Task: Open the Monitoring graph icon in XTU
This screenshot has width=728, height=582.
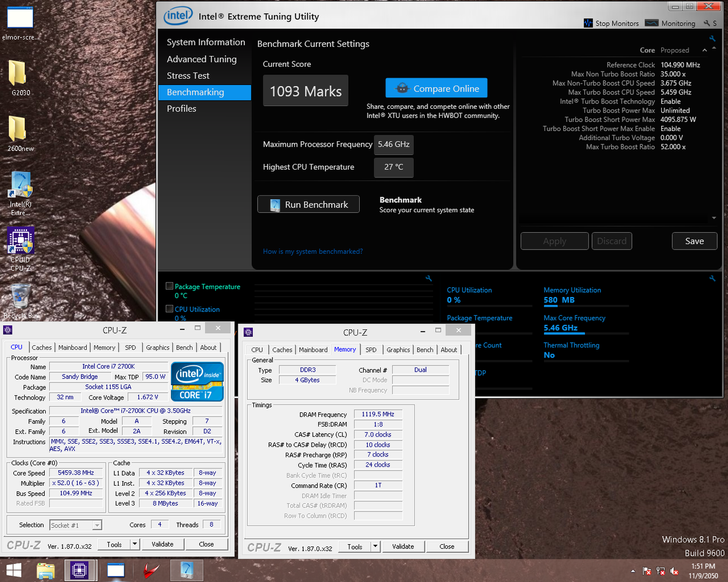Action: tap(652, 23)
